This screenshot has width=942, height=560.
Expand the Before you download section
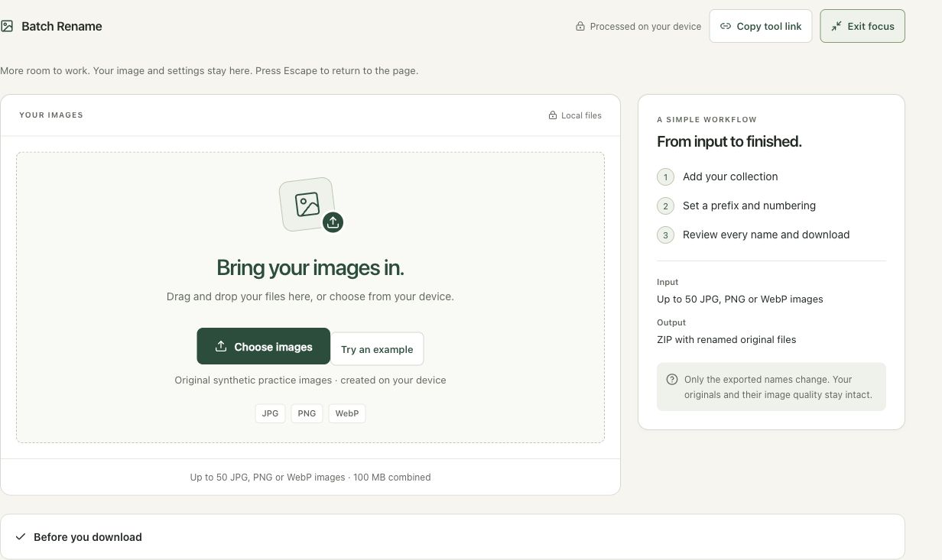[x=453, y=537]
